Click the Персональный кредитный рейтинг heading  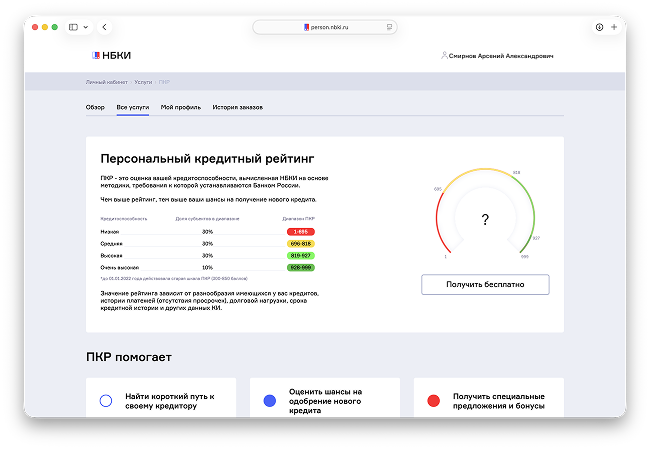pyautogui.click(x=207, y=159)
